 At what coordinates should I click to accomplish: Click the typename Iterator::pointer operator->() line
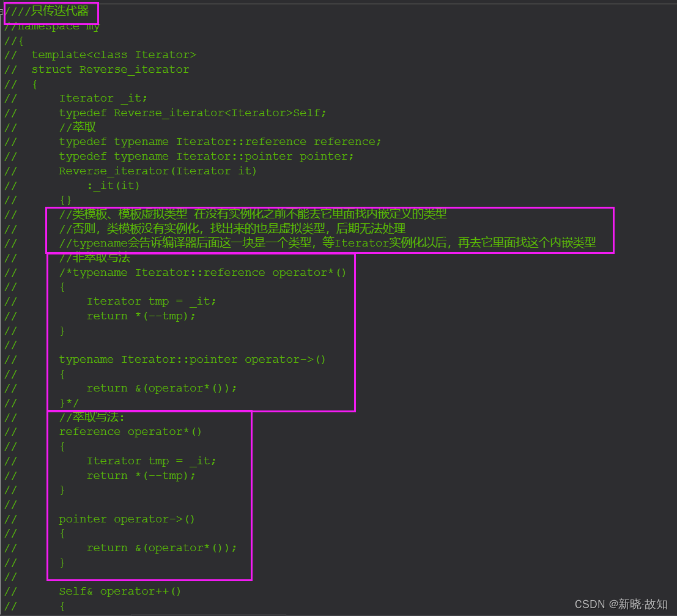pos(193,360)
